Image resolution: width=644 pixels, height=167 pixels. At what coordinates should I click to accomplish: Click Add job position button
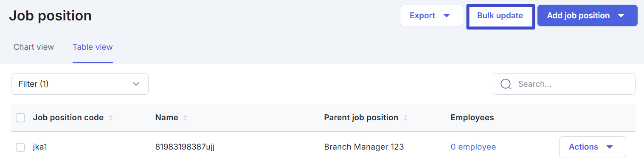click(x=588, y=16)
